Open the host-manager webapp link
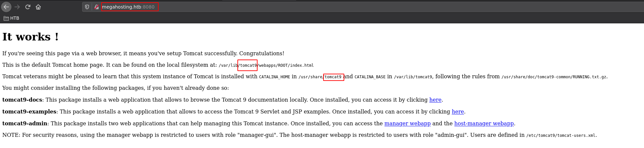The height and width of the screenshot is (148, 644). (484, 123)
